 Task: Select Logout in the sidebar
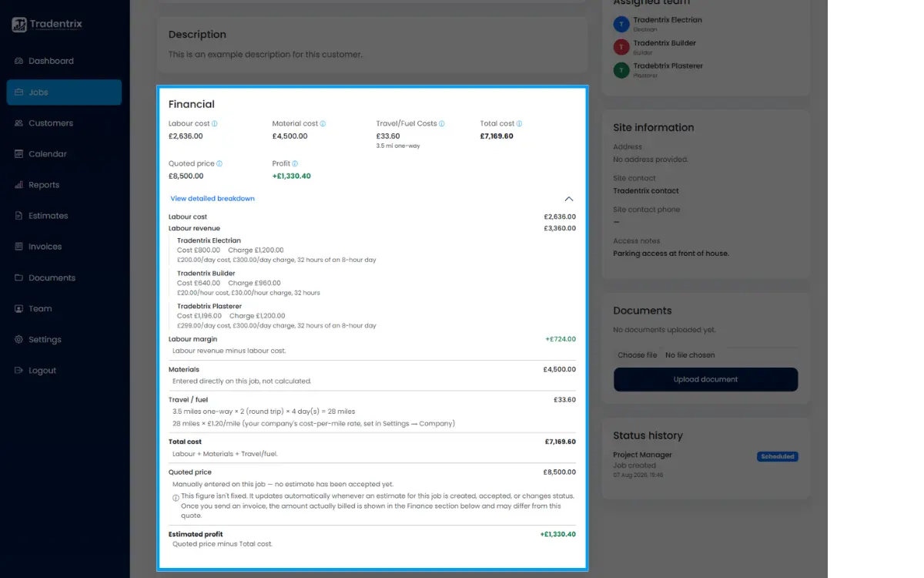pos(64,371)
